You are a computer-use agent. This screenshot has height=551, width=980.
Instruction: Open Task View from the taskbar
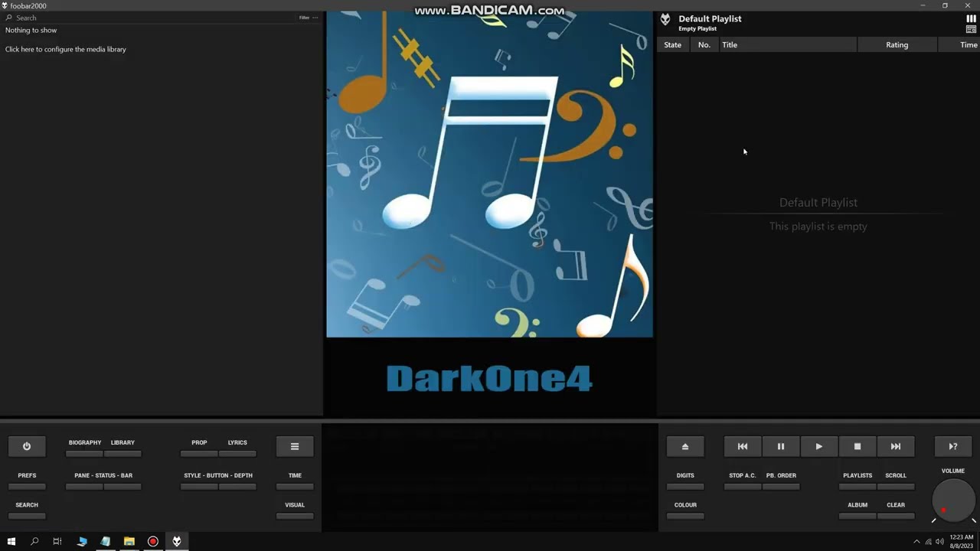57,541
